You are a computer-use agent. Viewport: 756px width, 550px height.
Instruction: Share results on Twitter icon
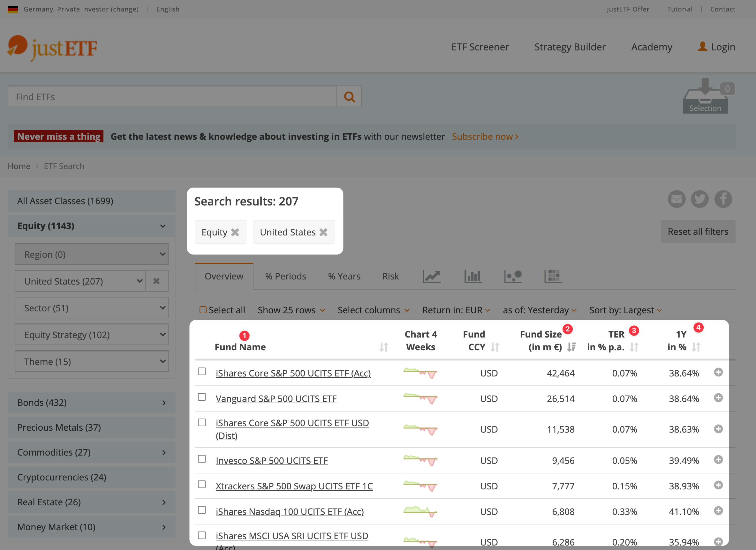click(x=700, y=199)
